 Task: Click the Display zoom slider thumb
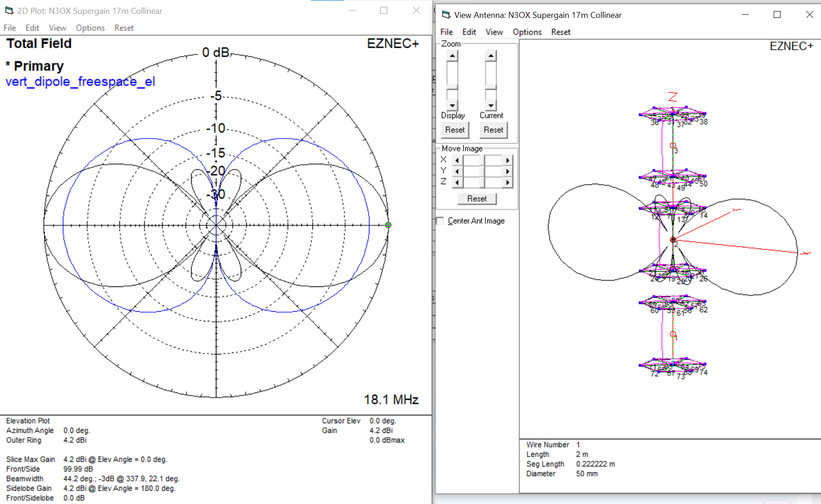[453, 87]
